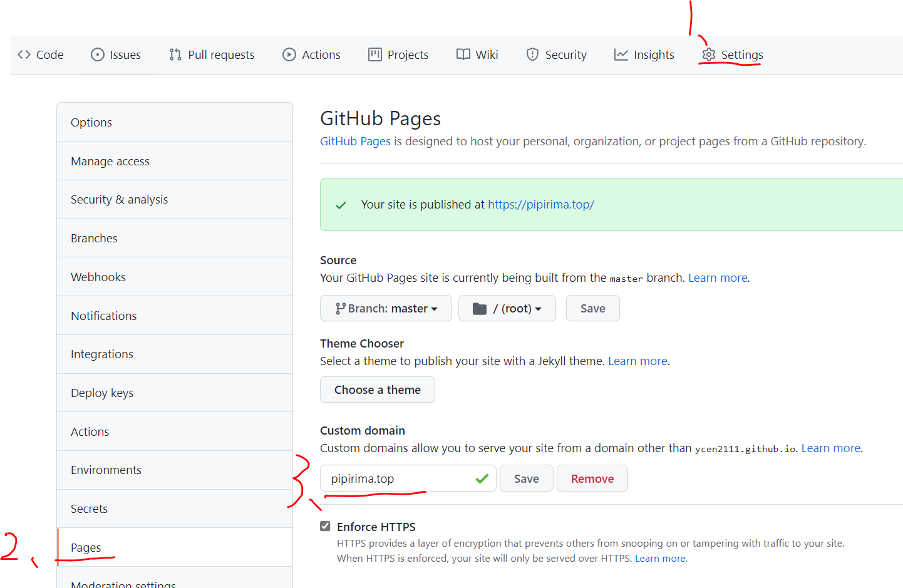This screenshot has width=903, height=588.
Task: Click the Insights graph icon
Action: pos(621,55)
